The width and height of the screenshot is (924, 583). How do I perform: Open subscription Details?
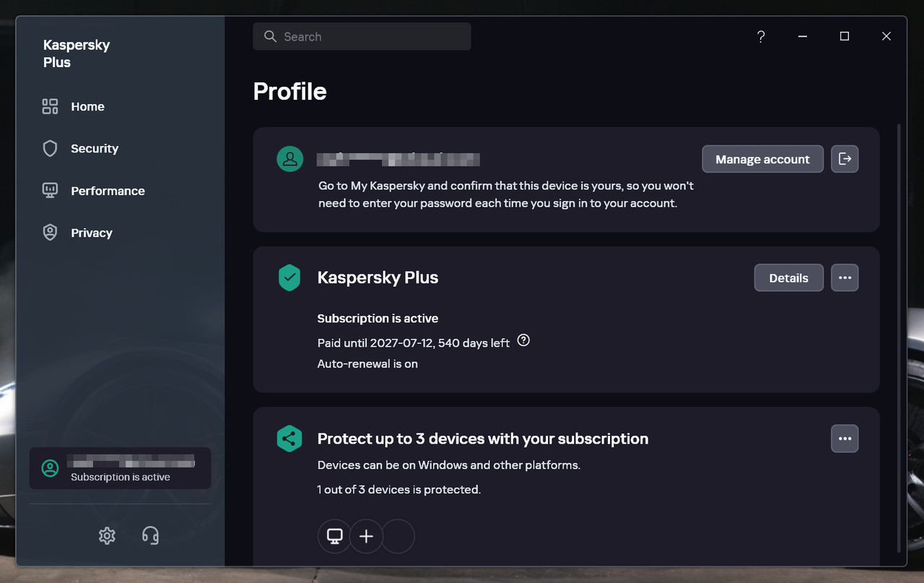(x=788, y=278)
